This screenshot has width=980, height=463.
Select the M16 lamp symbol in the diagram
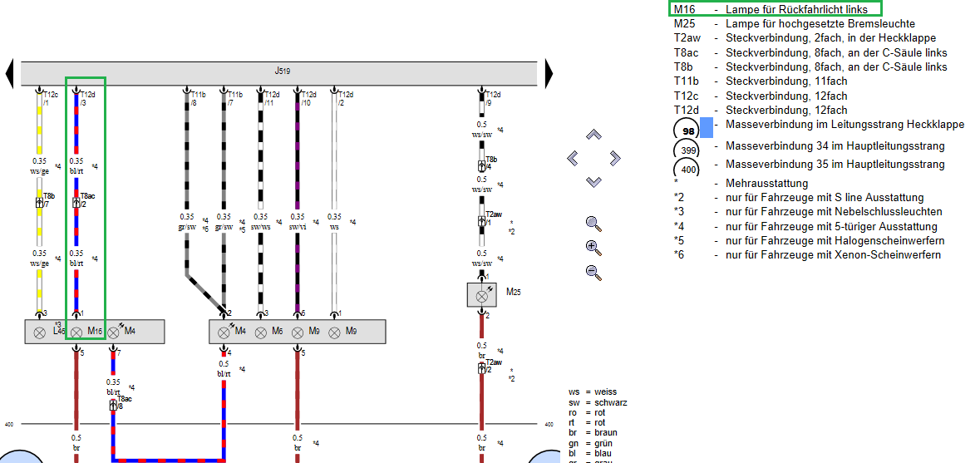(x=76, y=332)
